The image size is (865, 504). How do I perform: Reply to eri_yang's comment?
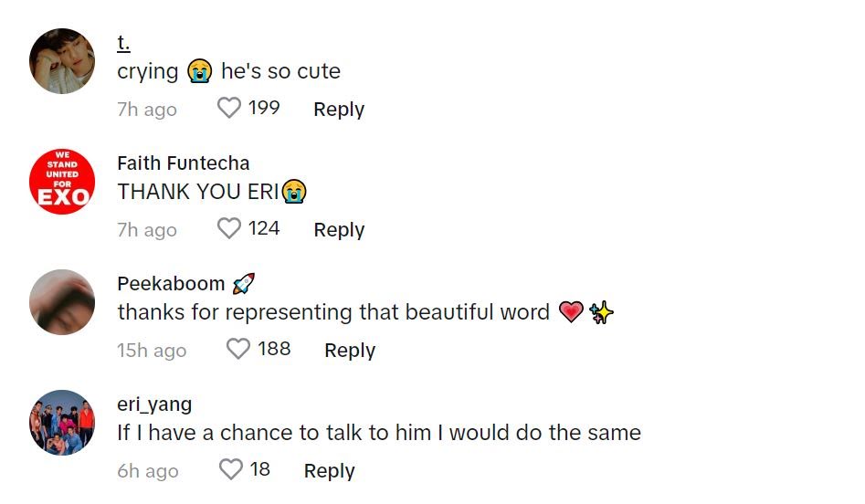pos(329,471)
